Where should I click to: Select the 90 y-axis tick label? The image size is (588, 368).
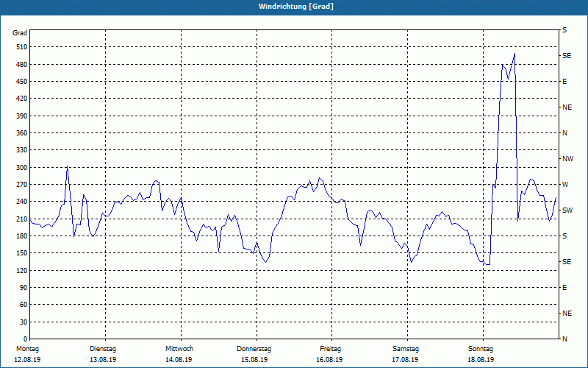[24, 288]
